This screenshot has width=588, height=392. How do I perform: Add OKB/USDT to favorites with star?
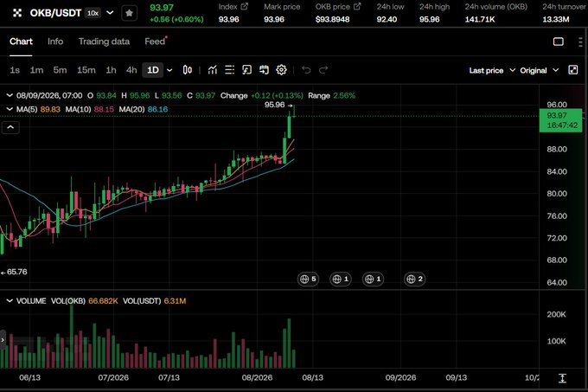(x=129, y=13)
